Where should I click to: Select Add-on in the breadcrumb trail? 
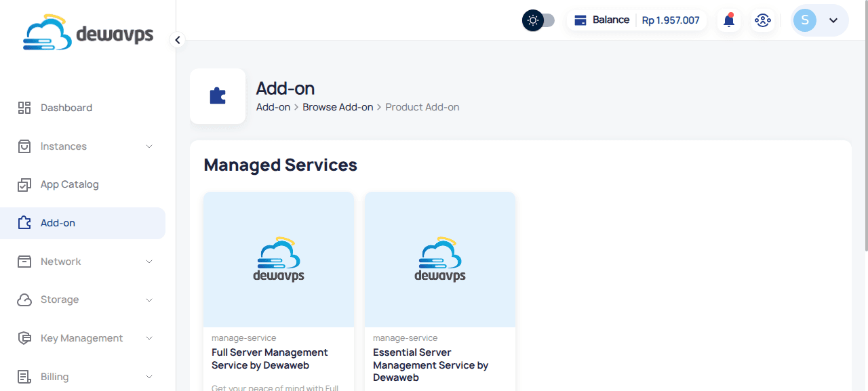[273, 106]
